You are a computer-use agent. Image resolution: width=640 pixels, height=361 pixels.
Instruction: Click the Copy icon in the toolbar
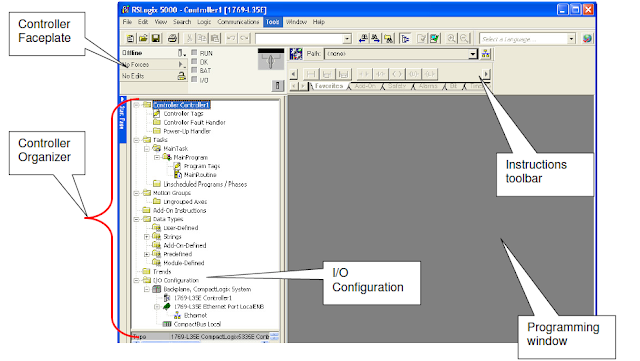point(202,38)
